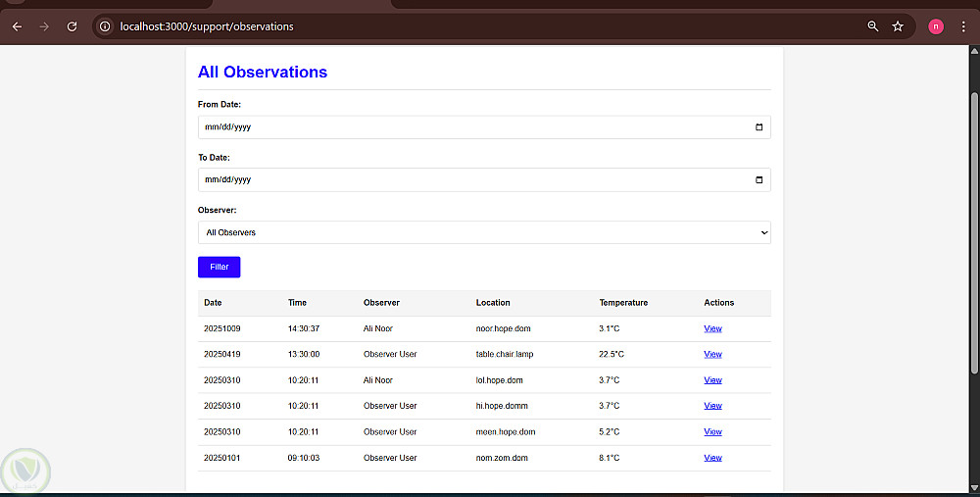Viewport: 980px width, 497px height.
Task: View the lol.hope.dom observation
Action: (712, 380)
